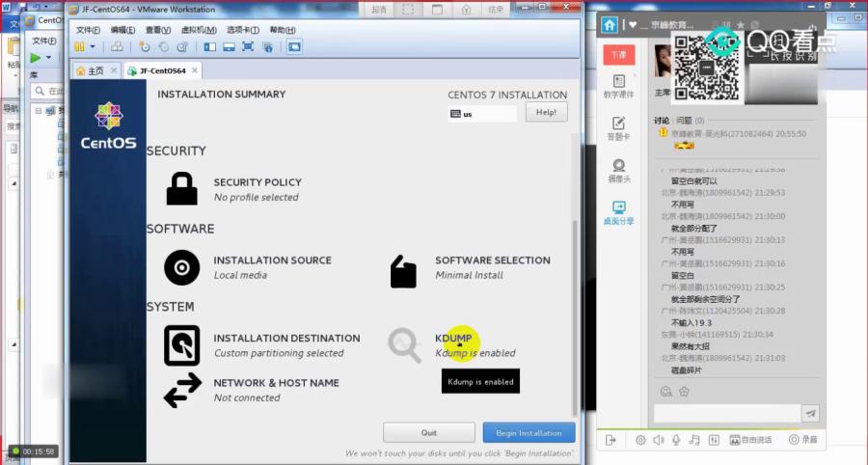Click INSTALLATION DESTINATION label
Image resolution: width=868 pixels, height=465 pixels.
[x=286, y=339]
